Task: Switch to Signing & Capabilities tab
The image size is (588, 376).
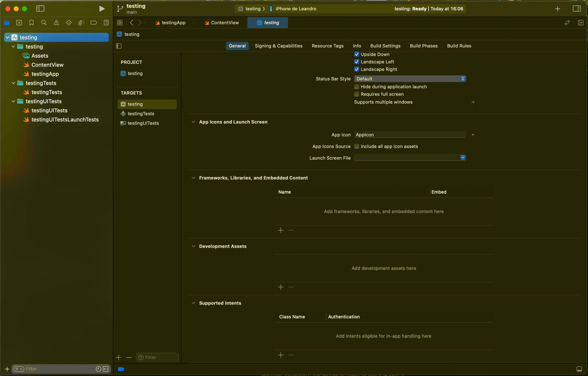Action: [x=279, y=46]
